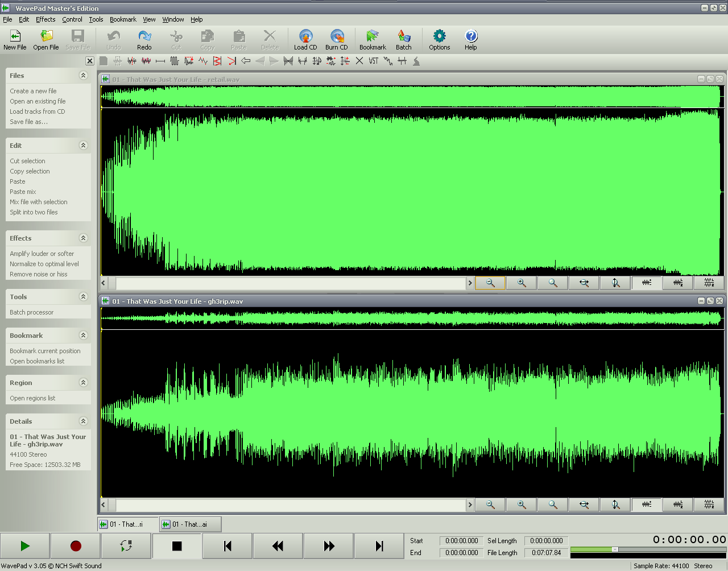Start playback with the Play button
Image resolution: width=728 pixels, height=571 pixels.
pyautogui.click(x=25, y=546)
